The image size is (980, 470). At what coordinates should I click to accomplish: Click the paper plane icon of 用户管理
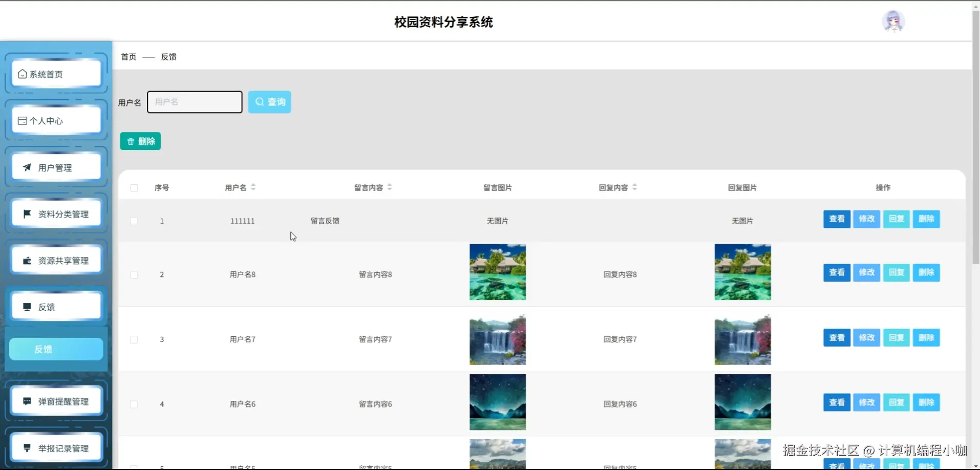(27, 167)
